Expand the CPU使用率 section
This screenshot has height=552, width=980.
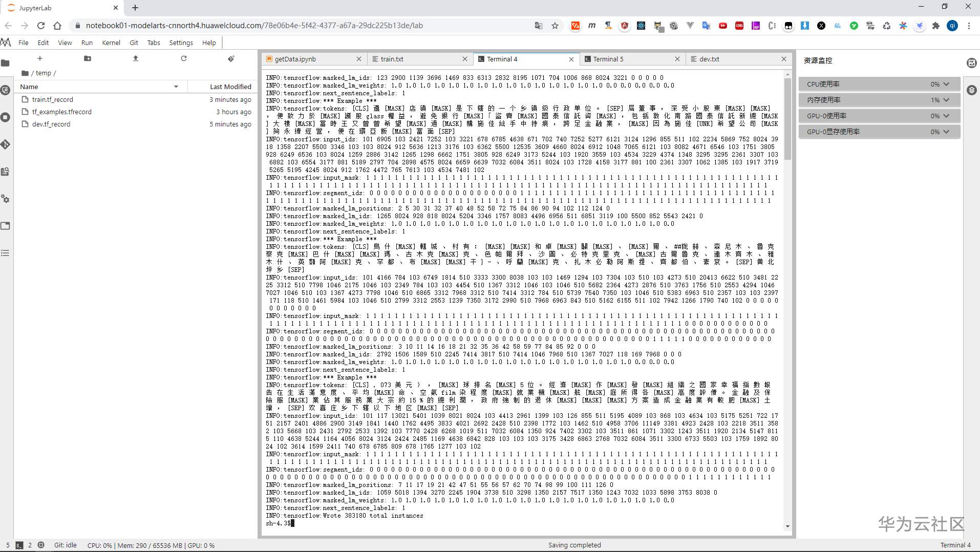pyautogui.click(x=879, y=84)
